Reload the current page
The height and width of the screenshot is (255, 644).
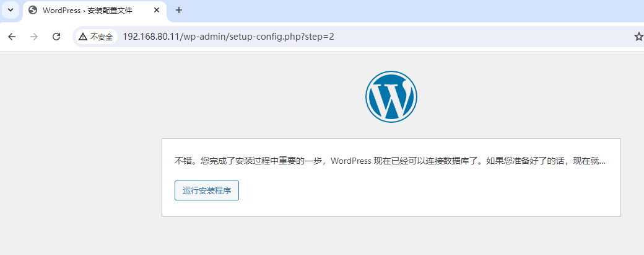pos(56,37)
